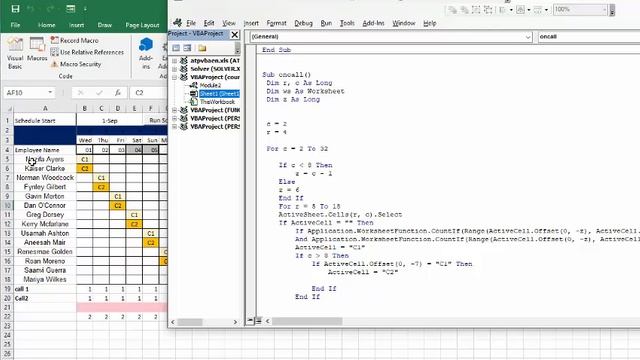Open Macro Security settings
640x360 pixels.
pyautogui.click(x=76, y=64)
